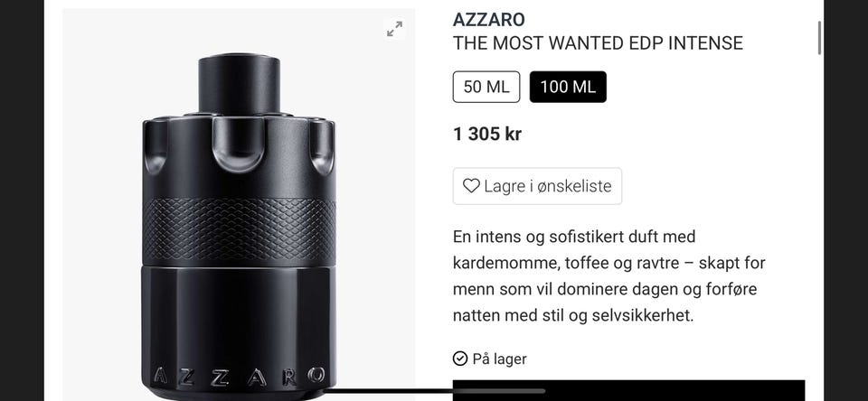This screenshot has height=401, width=868.
Task: Save product via Lagre i ønskeliste button
Action: [537, 186]
